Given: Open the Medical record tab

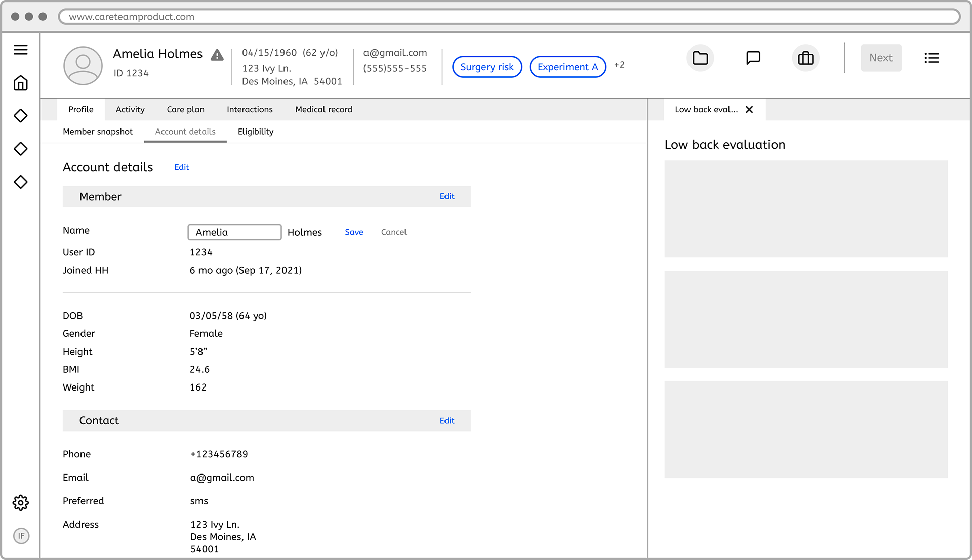Looking at the screenshot, I should (323, 110).
